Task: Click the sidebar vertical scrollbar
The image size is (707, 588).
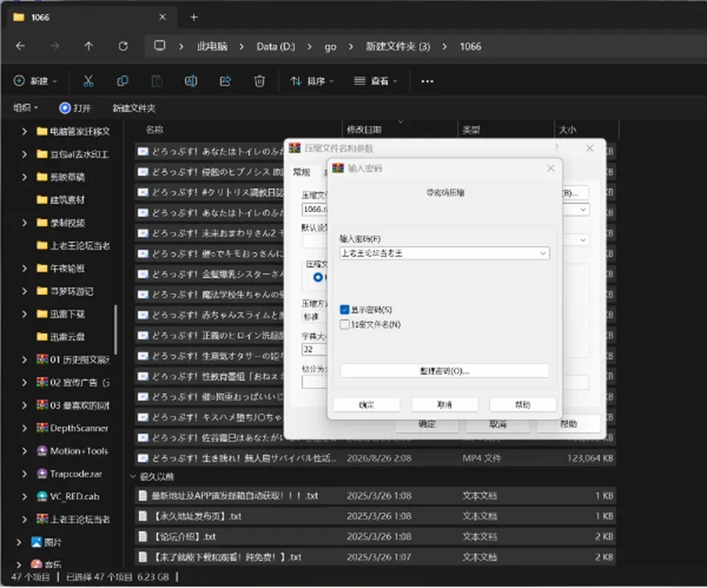Action: click(x=116, y=330)
